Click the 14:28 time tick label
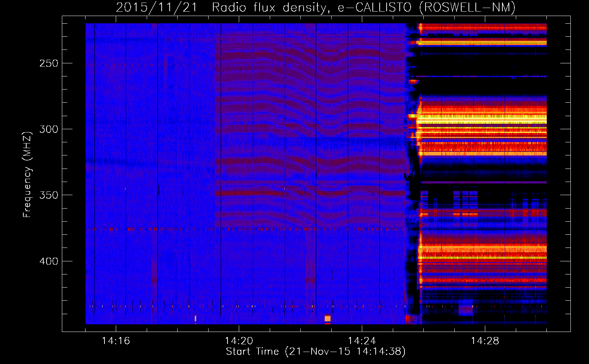589x364 pixels. pyautogui.click(x=485, y=341)
